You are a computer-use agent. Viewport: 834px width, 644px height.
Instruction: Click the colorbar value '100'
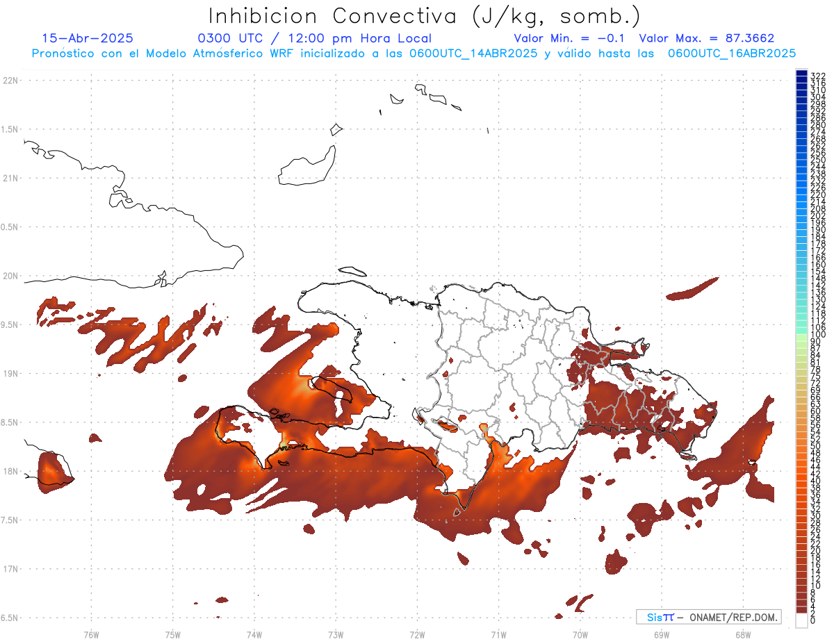[x=817, y=335]
